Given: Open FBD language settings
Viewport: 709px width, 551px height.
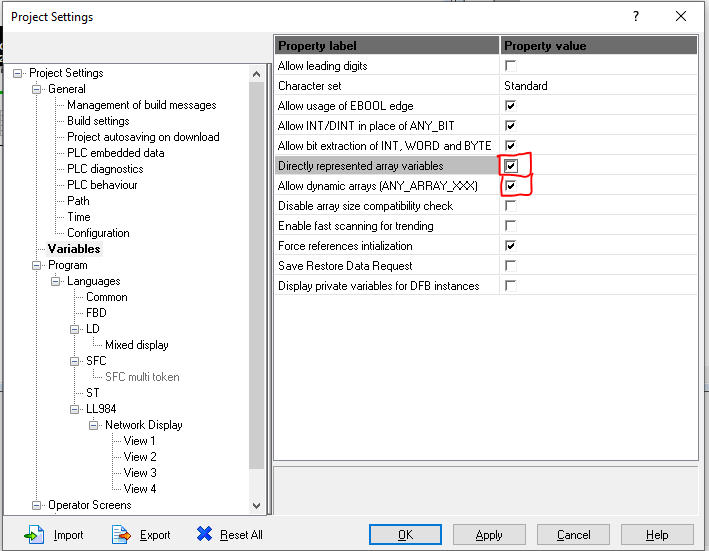Looking at the screenshot, I should pyautogui.click(x=96, y=313).
